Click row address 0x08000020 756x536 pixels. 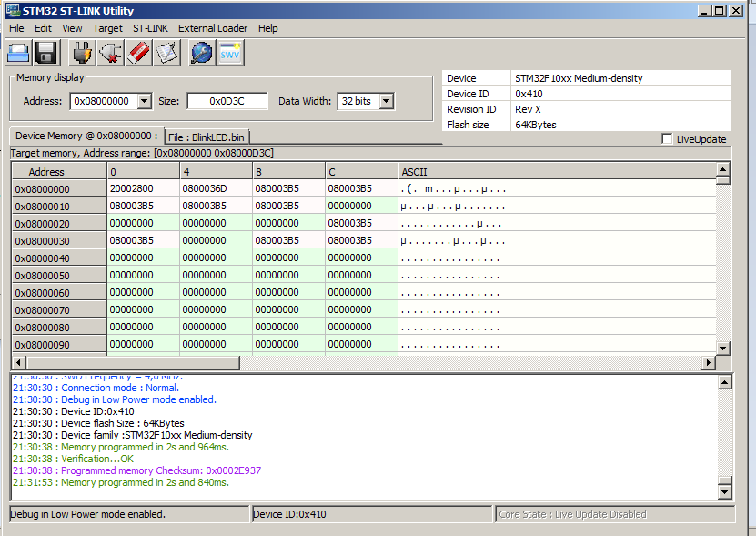click(x=59, y=224)
